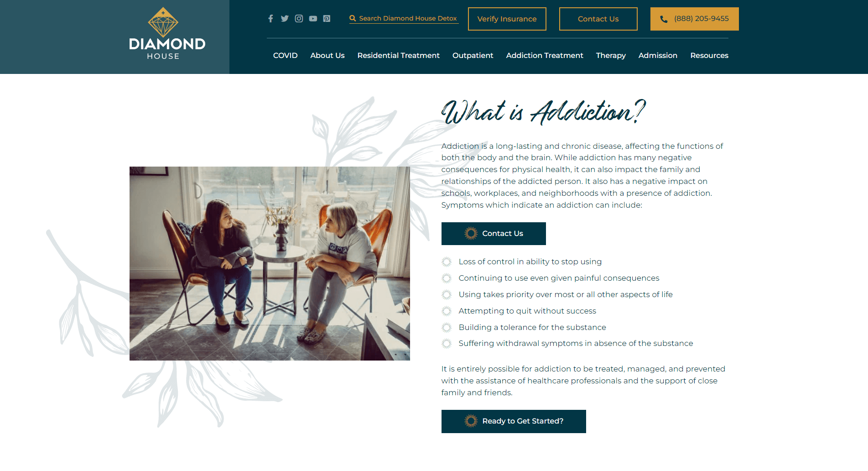This screenshot has width=868, height=471.
Task: Open the Admission menu item
Action: (x=658, y=55)
